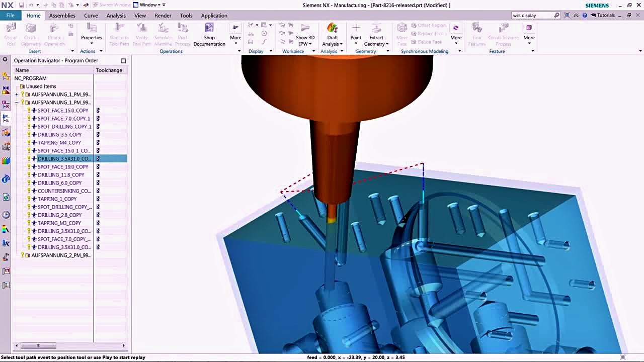Select NC_PROGRAM root node
Viewport: 644px width, 362px height.
click(x=31, y=78)
